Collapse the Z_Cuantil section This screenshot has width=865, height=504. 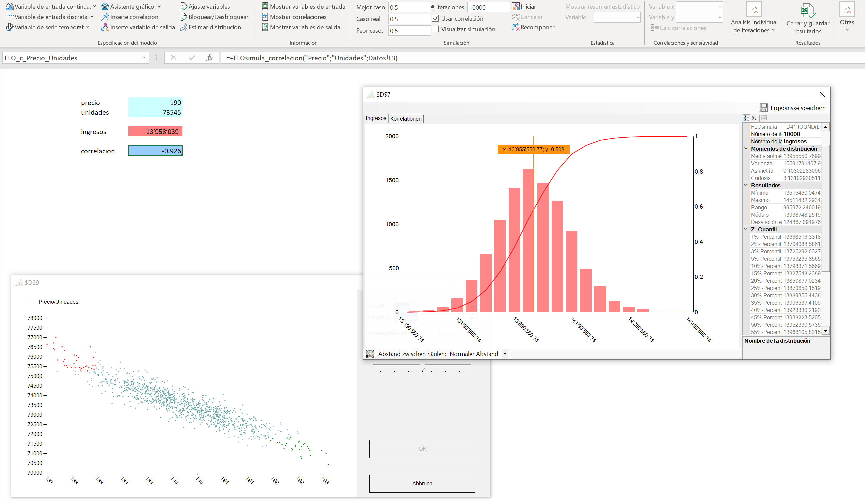746,229
